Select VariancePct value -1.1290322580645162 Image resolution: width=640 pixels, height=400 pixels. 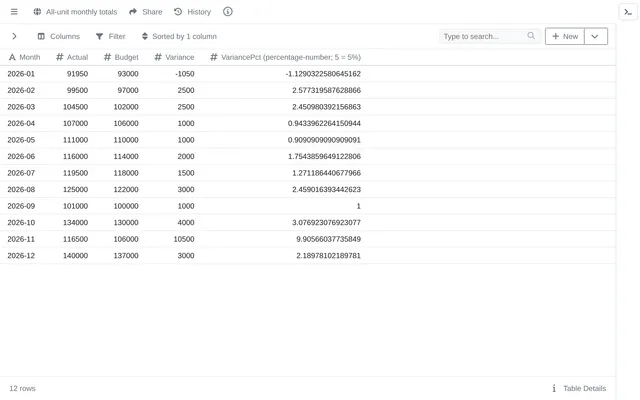[323, 74]
